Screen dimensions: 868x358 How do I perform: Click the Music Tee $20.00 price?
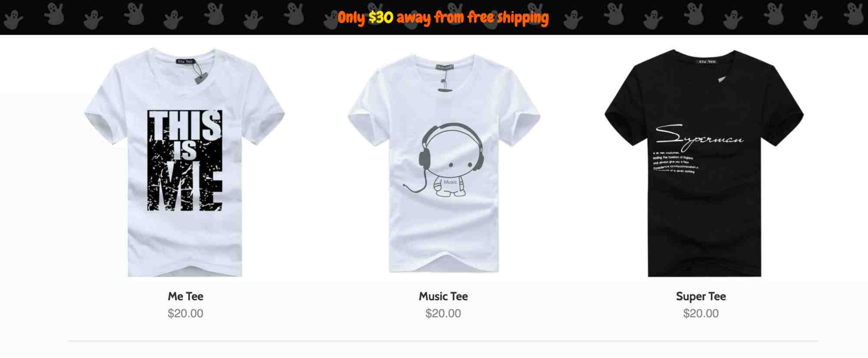tap(443, 313)
